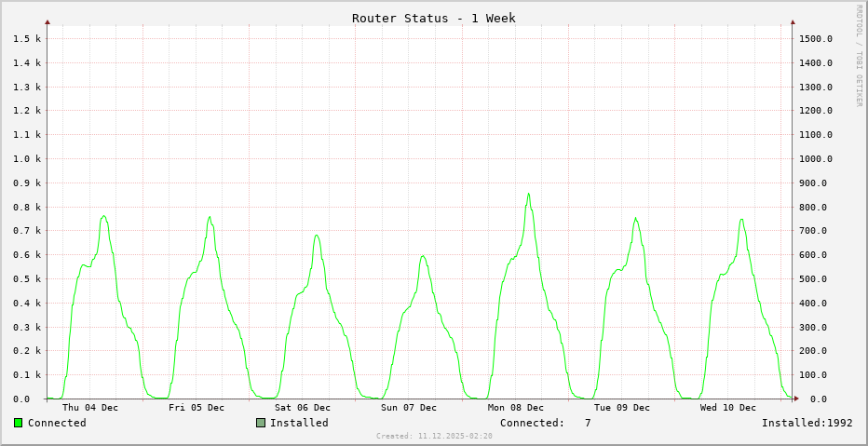
Task: Click the "Installed:1992" value text
Action: [807, 423]
